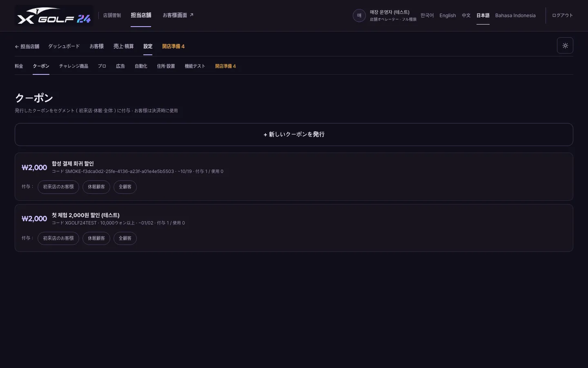Screen dimensions: 588x368
Task: Open the 住所·設置 sub-tab
Action: [166, 66]
